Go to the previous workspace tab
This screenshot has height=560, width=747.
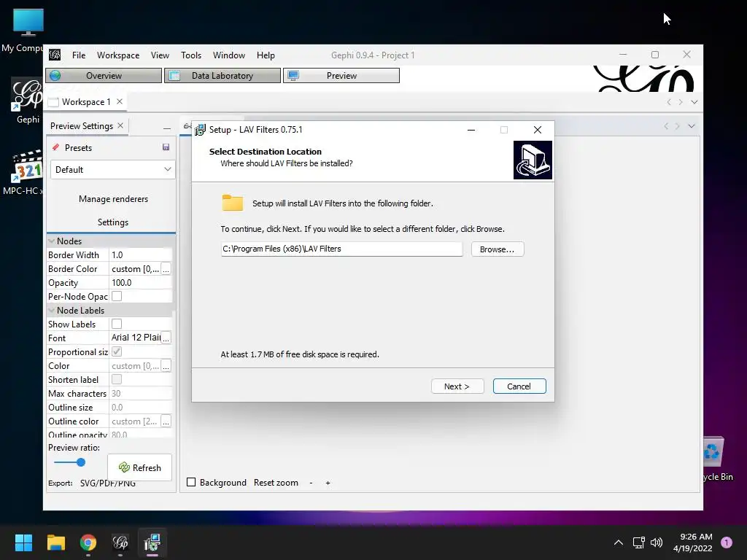[669, 102]
